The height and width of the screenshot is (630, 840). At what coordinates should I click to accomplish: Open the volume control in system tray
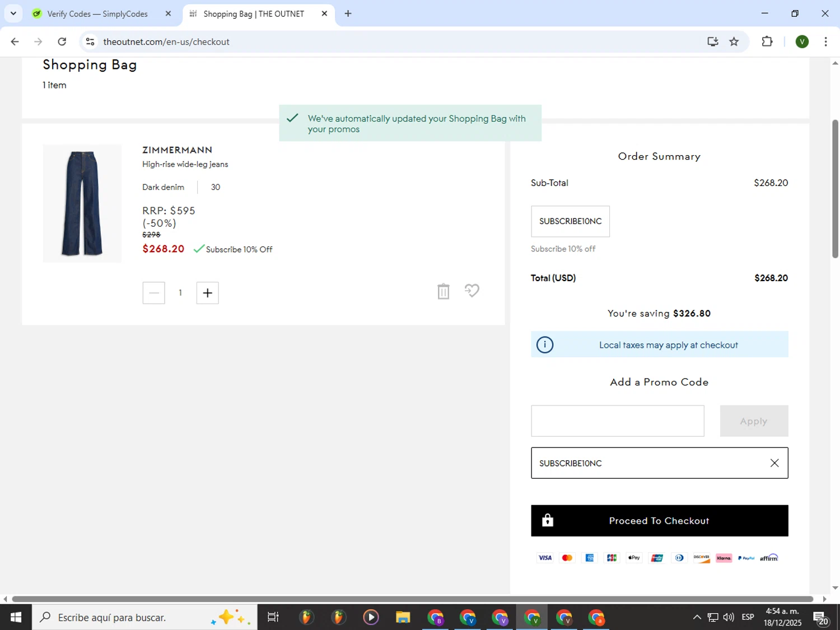(729, 617)
